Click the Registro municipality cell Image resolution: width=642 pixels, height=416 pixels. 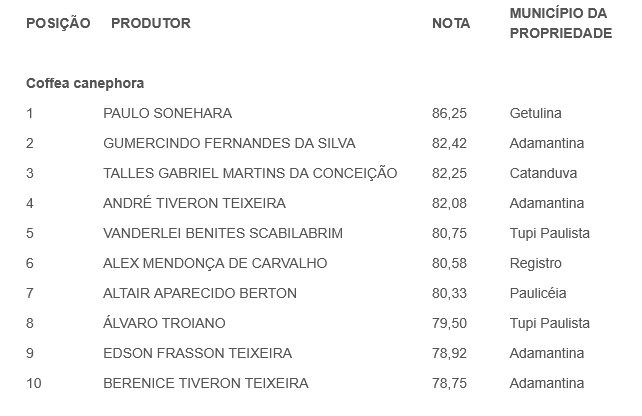click(x=535, y=263)
